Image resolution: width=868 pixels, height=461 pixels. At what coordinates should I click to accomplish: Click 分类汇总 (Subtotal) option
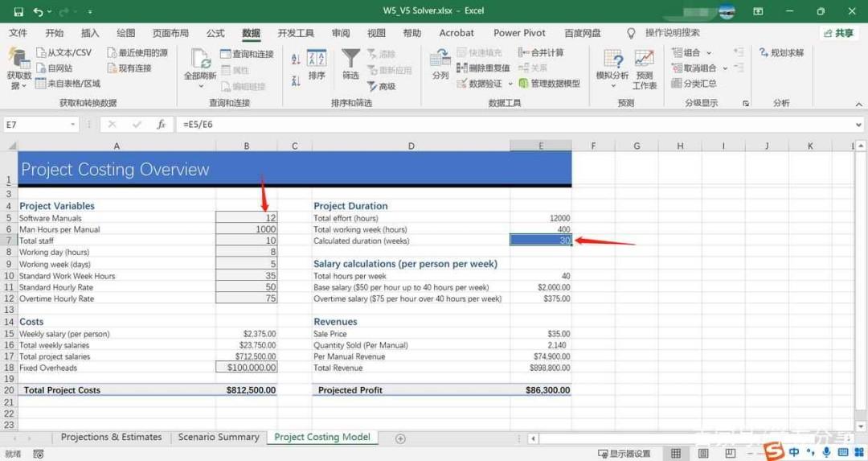(x=694, y=84)
